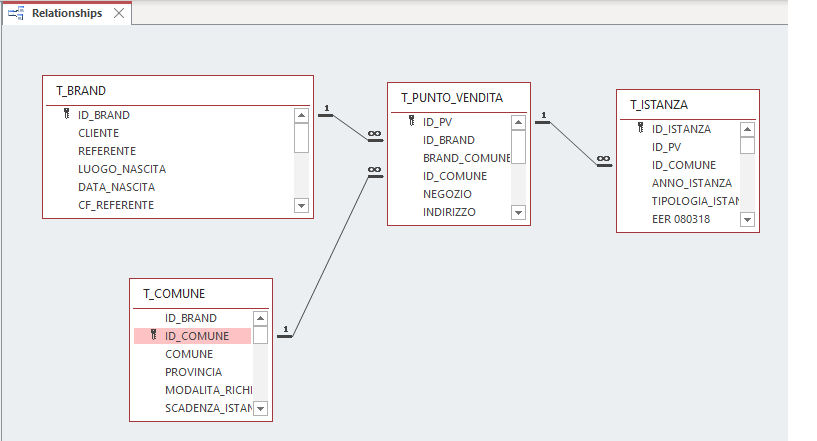
Task: Click the key icon next to ID_PV in T_PUNTO_VENDITA
Action: (x=411, y=122)
